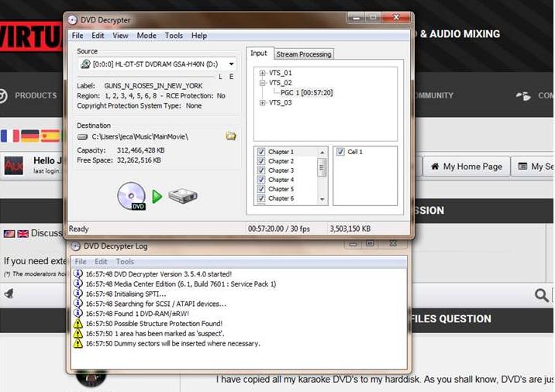Image resolution: width=555 pixels, height=392 pixels.
Task: Click the US flag beside Discussion
Action: pyautogui.click(x=9, y=233)
